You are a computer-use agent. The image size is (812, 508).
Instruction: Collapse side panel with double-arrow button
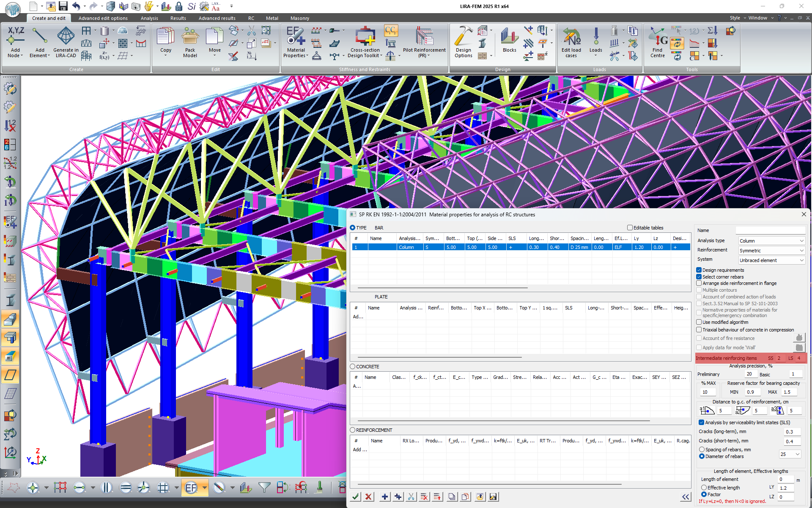coord(686,497)
